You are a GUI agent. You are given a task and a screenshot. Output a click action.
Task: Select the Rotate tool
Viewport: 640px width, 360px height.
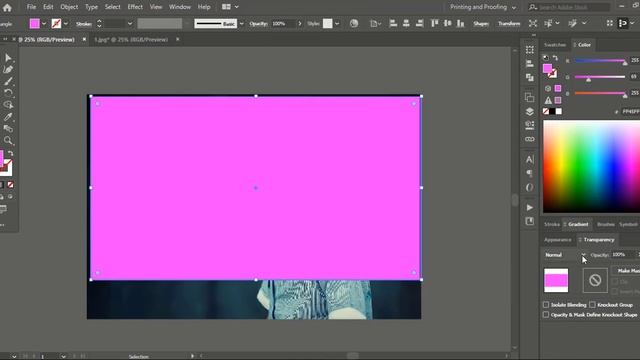click(8, 93)
